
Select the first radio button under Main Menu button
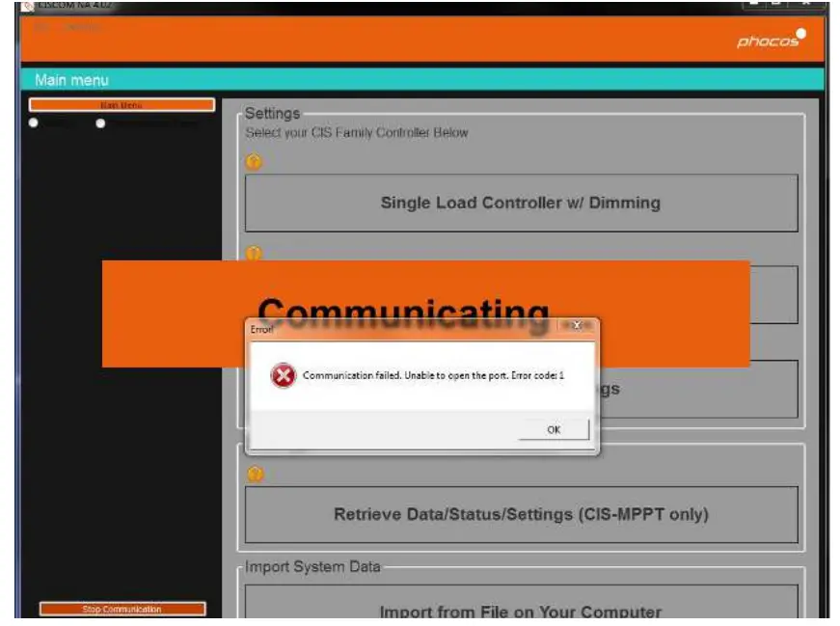tap(33, 122)
